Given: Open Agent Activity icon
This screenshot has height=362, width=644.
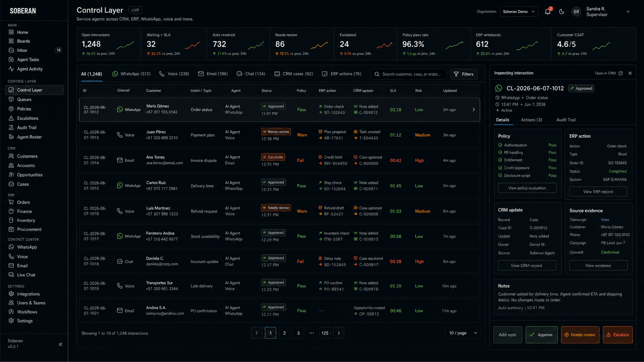Looking at the screenshot, I should pyautogui.click(x=11, y=69).
